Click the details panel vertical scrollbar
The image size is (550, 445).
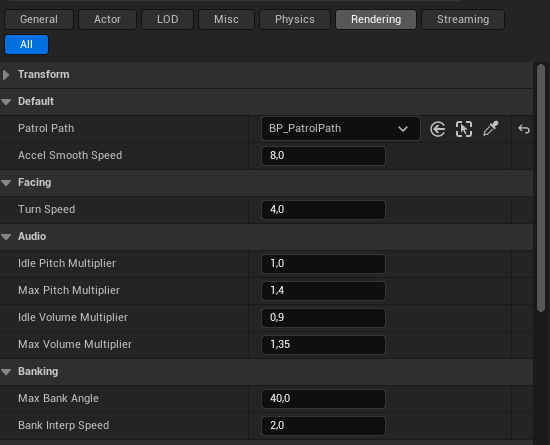coord(541,188)
